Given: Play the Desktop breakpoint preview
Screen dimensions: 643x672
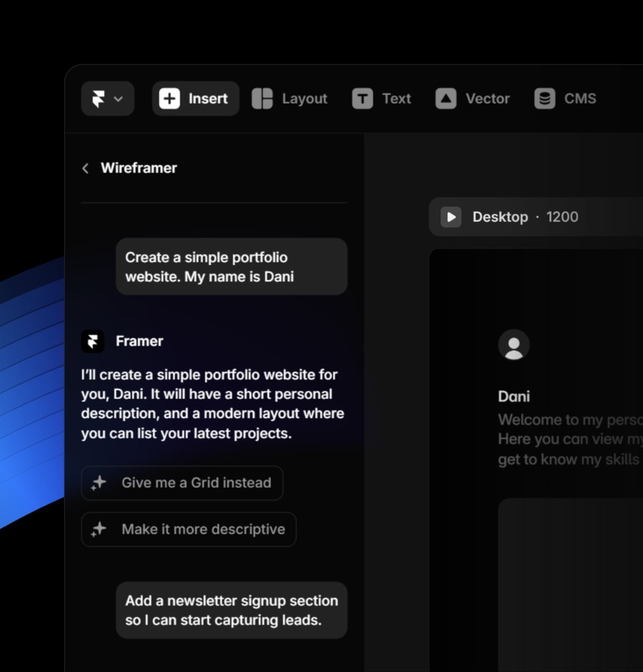Looking at the screenshot, I should (451, 217).
